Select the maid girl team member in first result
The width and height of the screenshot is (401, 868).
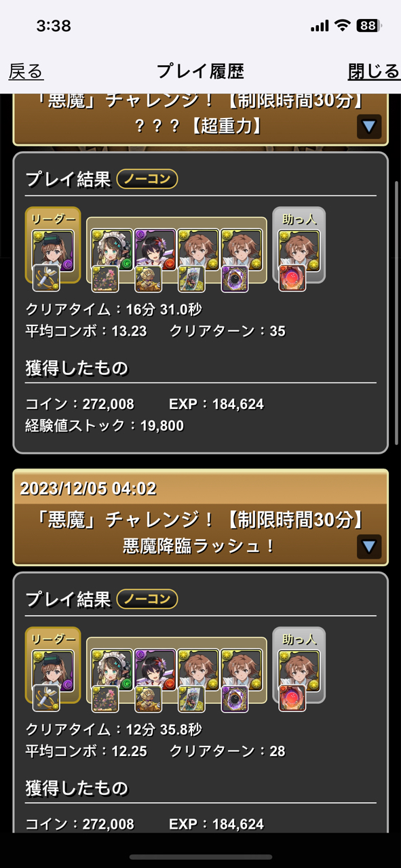[112, 250]
